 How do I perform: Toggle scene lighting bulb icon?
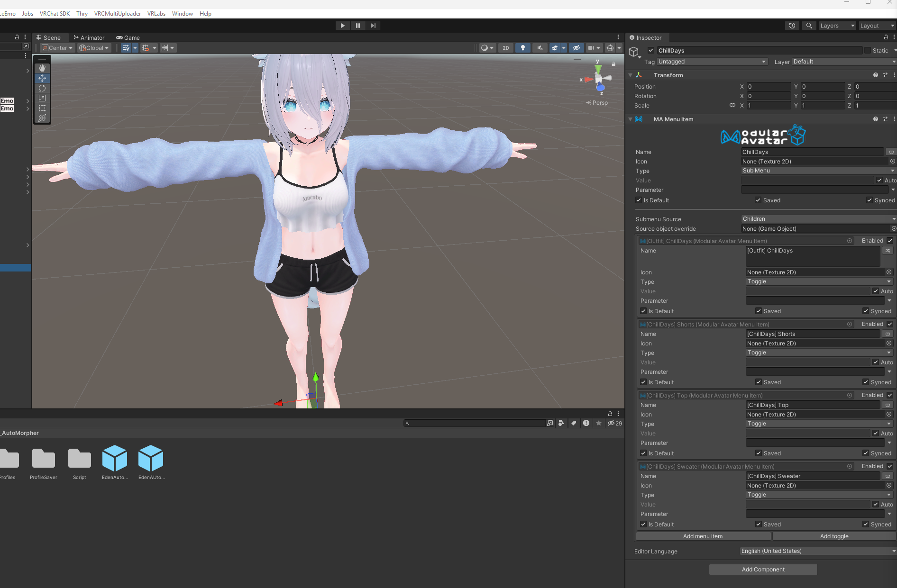pyautogui.click(x=522, y=48)
